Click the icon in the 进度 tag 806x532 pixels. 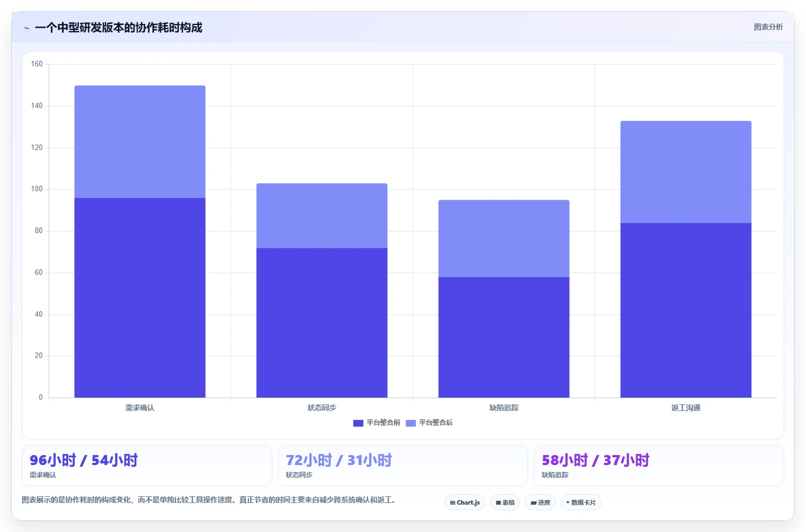(x=533, y=503)
